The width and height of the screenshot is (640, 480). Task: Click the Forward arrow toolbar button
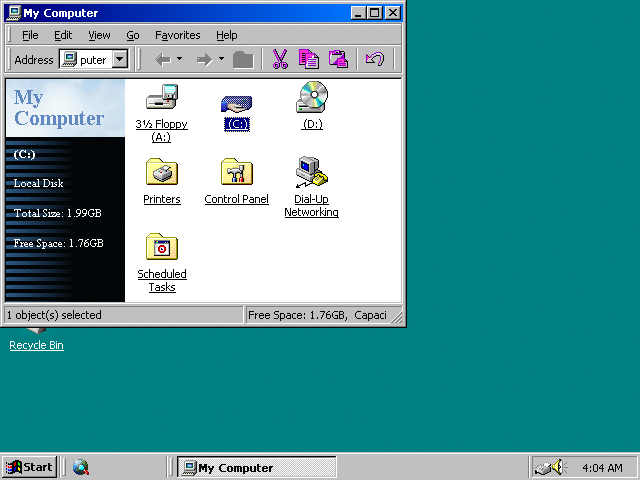click(204, 60)
